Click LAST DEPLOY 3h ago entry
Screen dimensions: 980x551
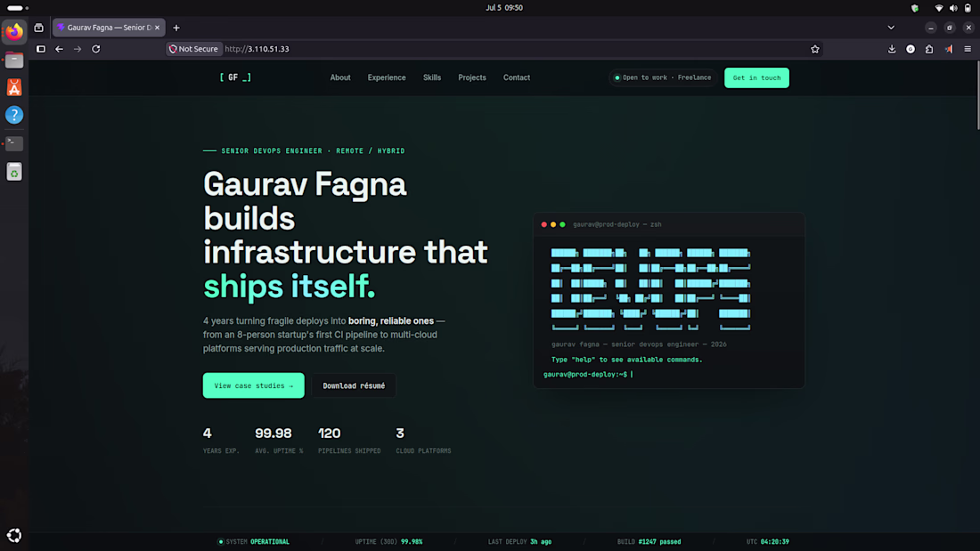(519, 541)
